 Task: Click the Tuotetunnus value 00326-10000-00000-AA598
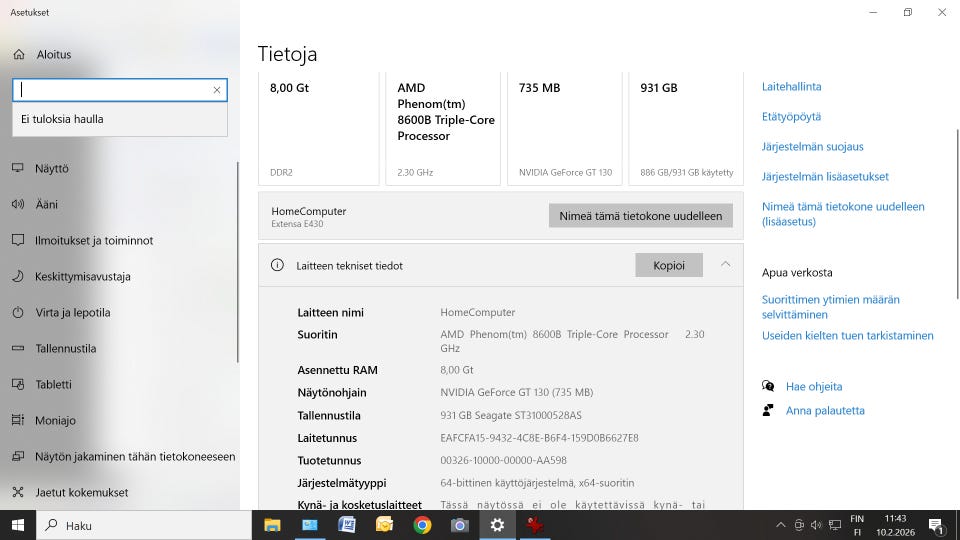503,460
